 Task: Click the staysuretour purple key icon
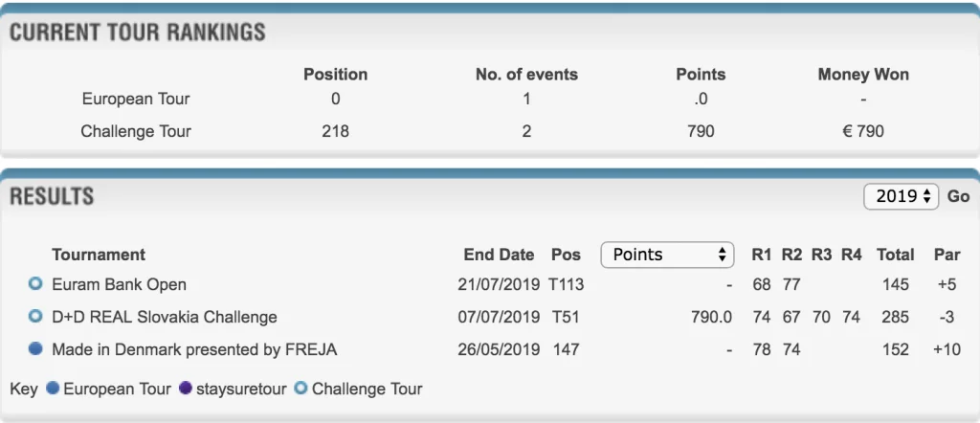(x=184, y=389)
